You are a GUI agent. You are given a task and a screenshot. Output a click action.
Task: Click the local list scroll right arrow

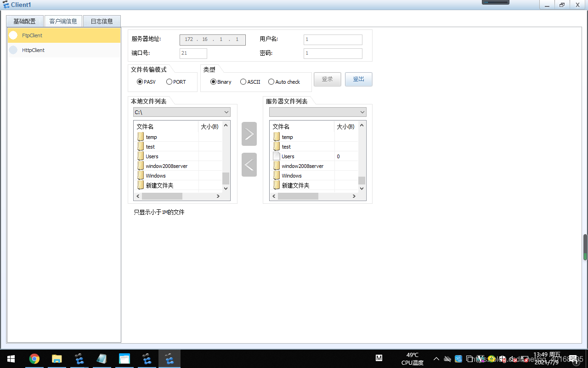[218, 196]
